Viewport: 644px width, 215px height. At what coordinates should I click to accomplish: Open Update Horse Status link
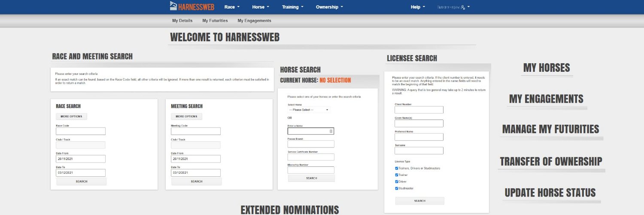tap(550, 193)
